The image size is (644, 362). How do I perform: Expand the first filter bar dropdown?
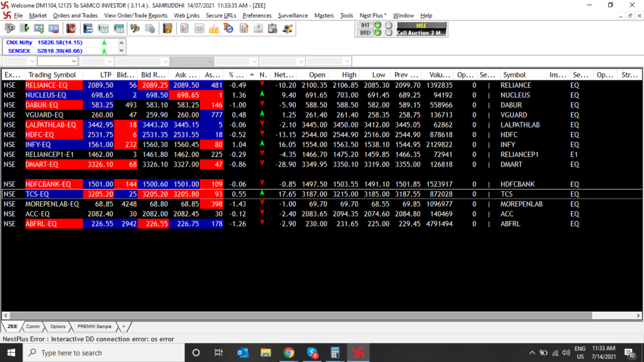coord(19,61)
